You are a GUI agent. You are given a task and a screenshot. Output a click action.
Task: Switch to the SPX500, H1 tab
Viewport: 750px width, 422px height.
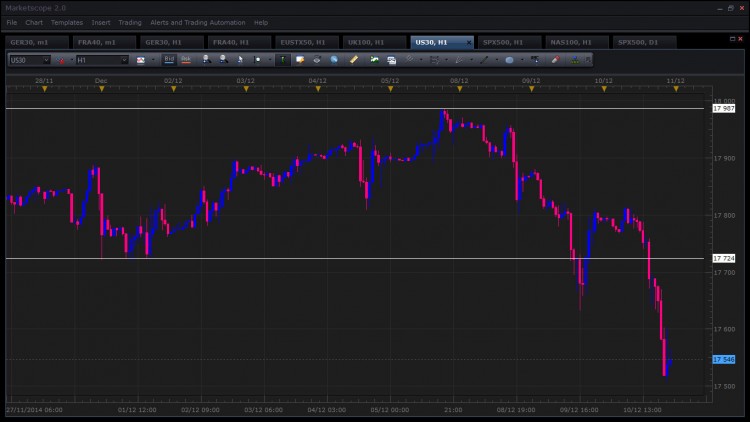point(509,42)
